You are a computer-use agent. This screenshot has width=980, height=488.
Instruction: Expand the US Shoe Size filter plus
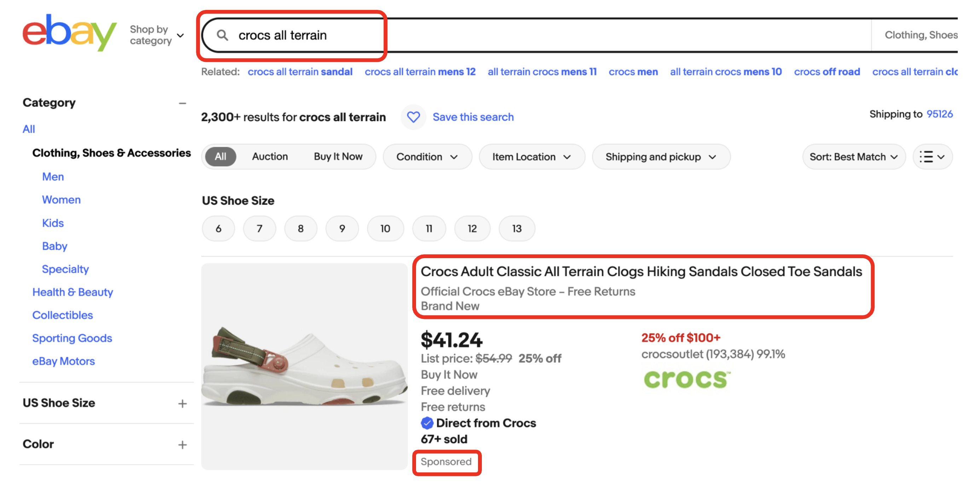point(183,403)
